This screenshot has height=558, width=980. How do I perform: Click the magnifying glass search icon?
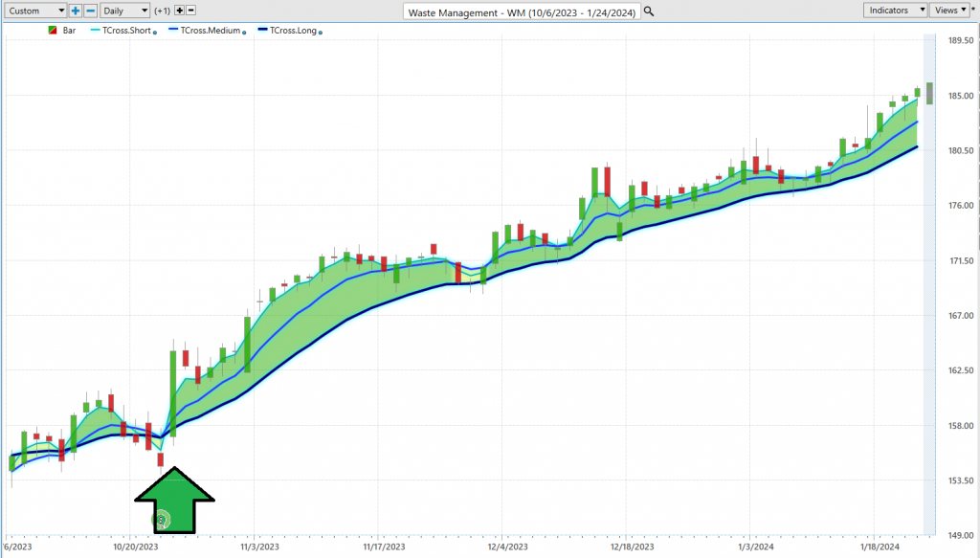click(x=650, y=11)
